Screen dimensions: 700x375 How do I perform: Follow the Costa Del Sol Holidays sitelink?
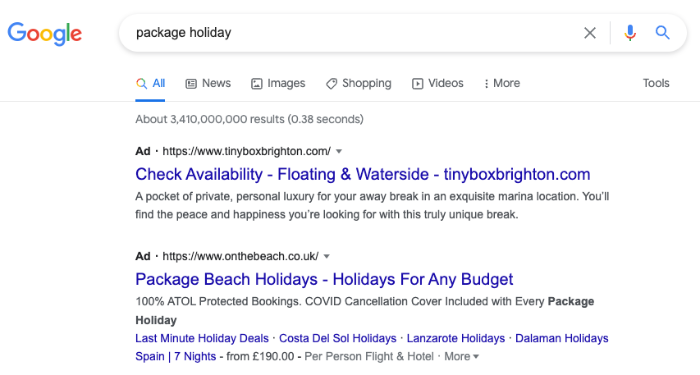tap(338, 338)
